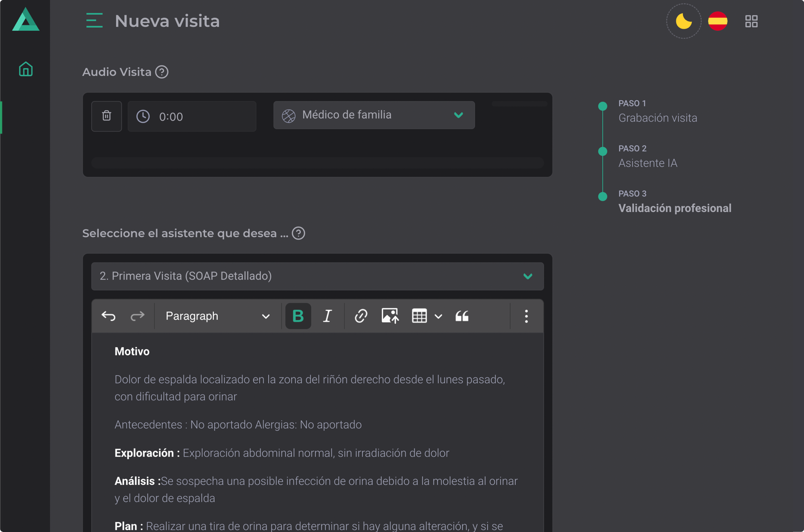Insert a link using the link icon
Screen dimensions: 804x532
[x=361, y=316]
